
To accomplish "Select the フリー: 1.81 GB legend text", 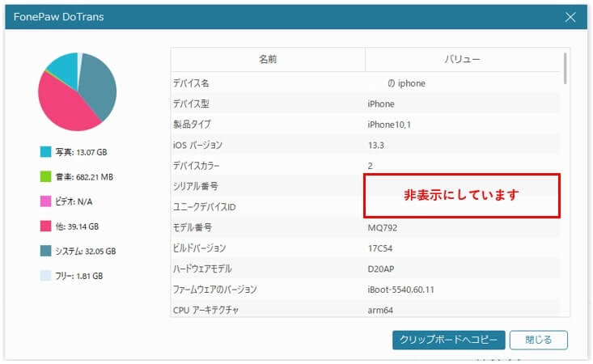I will click(79, 276).
